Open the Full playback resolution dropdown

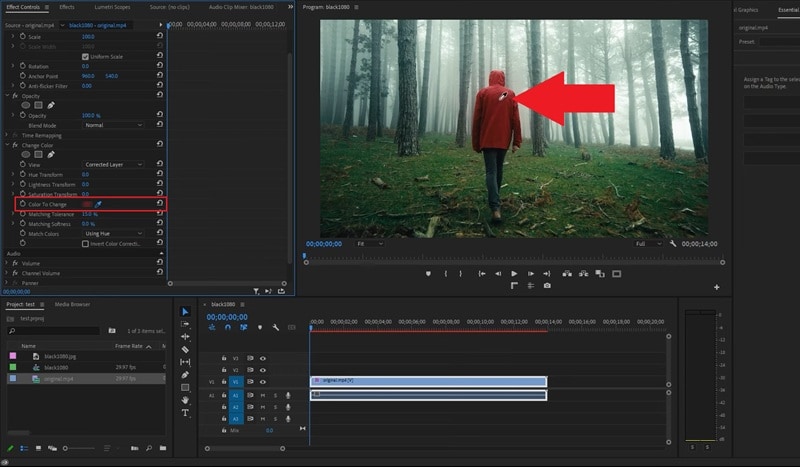coord(648,244)
